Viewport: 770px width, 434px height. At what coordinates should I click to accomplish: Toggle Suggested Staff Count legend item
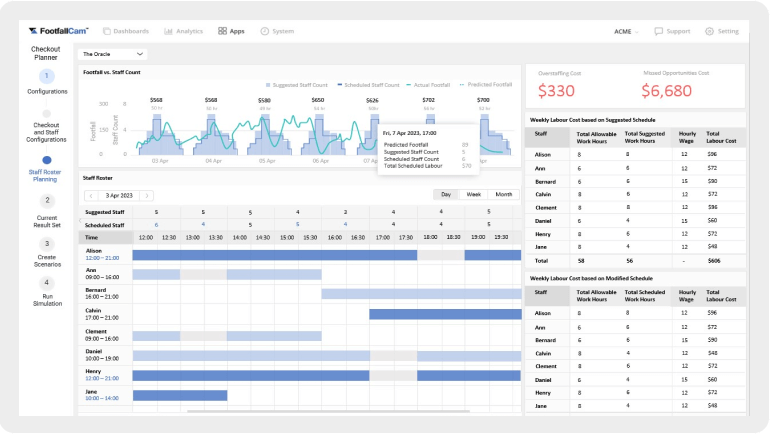[297, 85]
